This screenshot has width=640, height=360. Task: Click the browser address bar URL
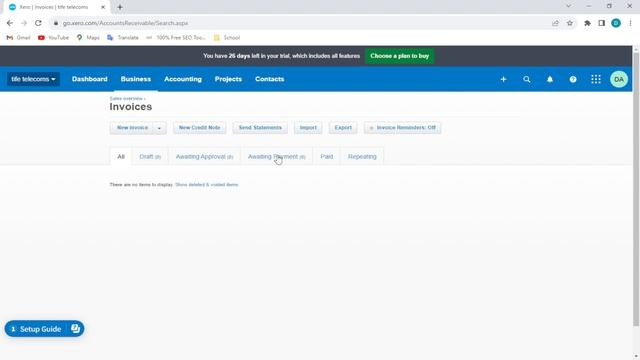pyautogui.click(x=125, y=23)
